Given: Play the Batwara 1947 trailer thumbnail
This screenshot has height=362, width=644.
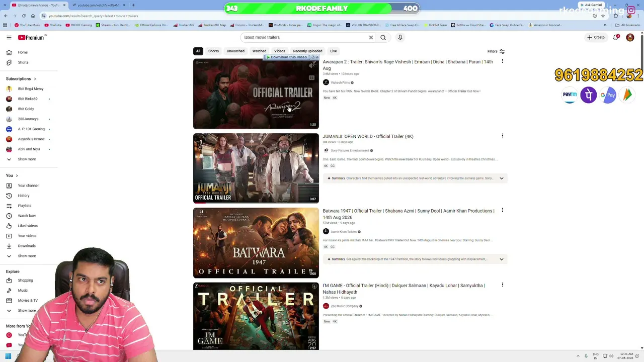Looking at the screenshot, I should 256,243.
